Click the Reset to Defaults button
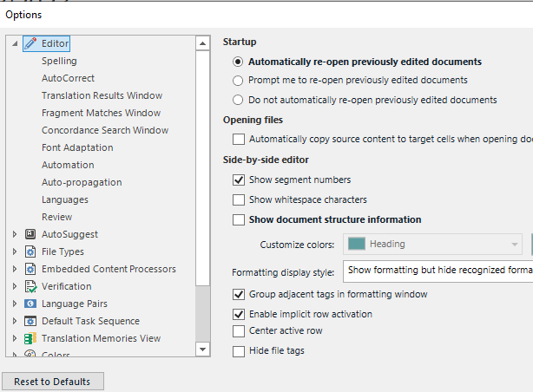The image size is (533, 392). (53, 382)
